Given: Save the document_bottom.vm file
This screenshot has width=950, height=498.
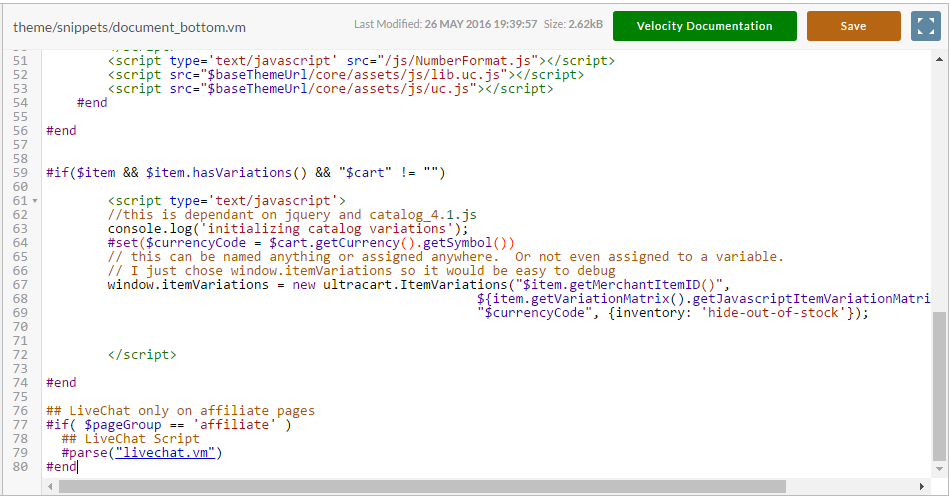Looking at the screenshot, I should [853, 26].
